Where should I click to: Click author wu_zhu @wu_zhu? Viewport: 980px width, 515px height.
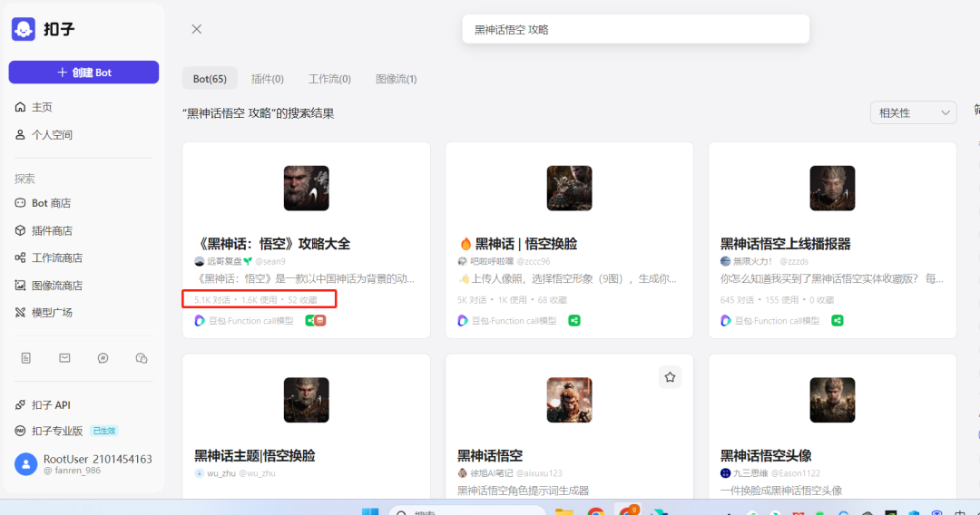coord(235,473)
